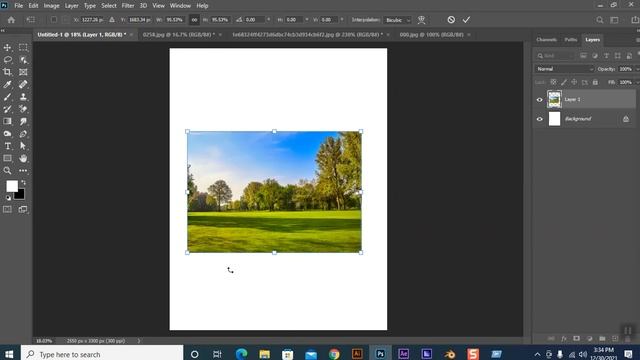Select the Brush tool
Image resolution: width=640 pixels, height=360 pixels.
pos(7,97)
